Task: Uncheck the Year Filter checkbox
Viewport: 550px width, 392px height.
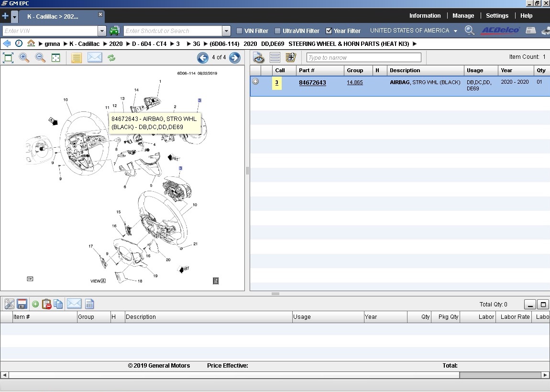Action: pos(329,31)
